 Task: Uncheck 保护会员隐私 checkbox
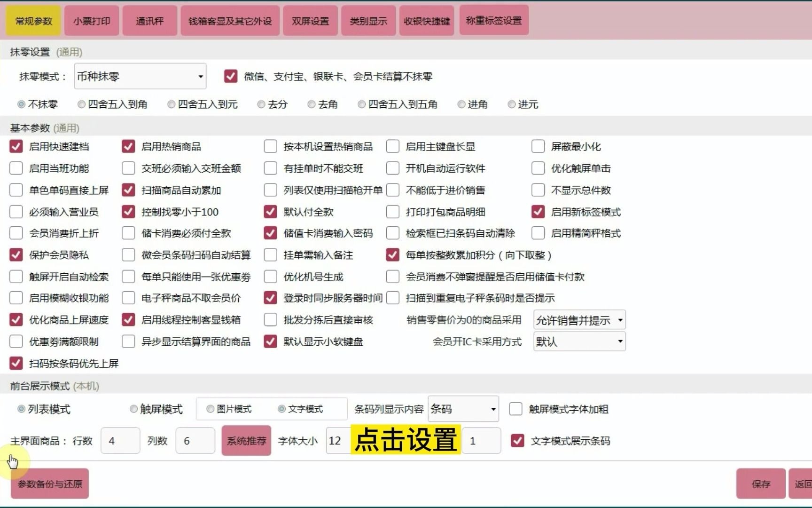(16, 255)
